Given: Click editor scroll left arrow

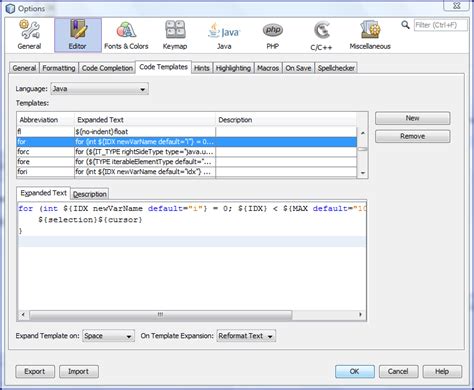Looking at the screenshot, I should (x=23, y=315).
